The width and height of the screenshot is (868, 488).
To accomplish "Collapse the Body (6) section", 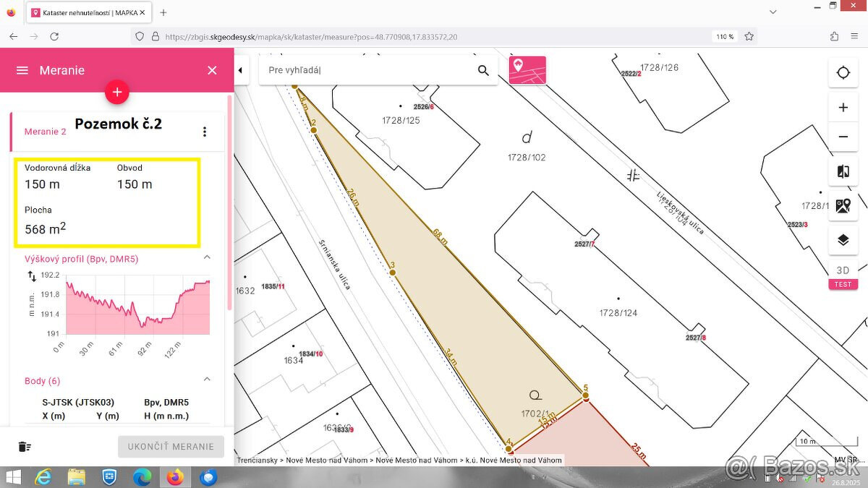I will point(207,380).
